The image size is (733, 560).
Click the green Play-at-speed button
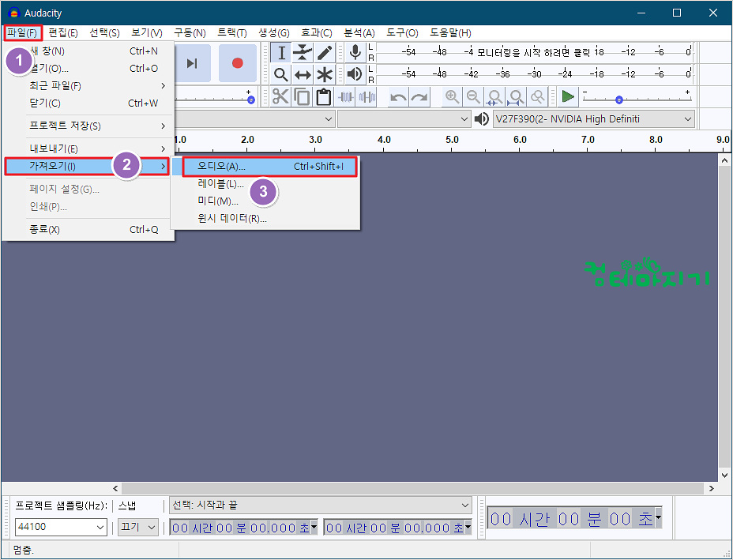coord(568,97)
